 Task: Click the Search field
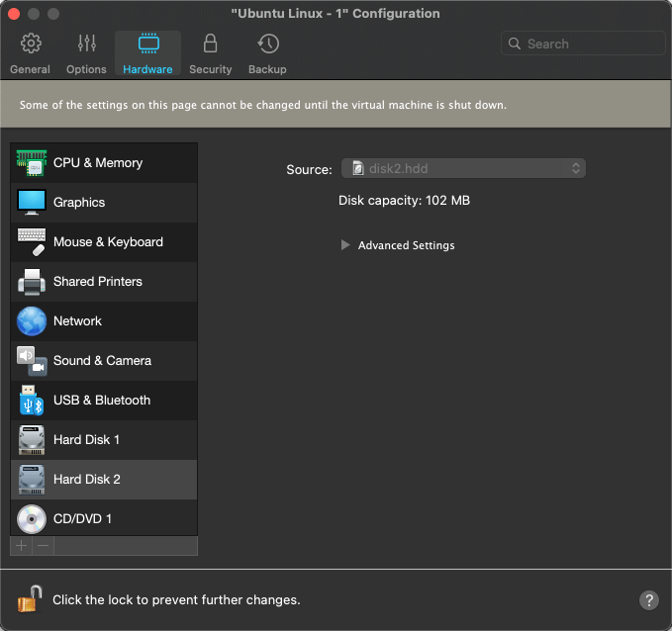(x=583, y=44)
